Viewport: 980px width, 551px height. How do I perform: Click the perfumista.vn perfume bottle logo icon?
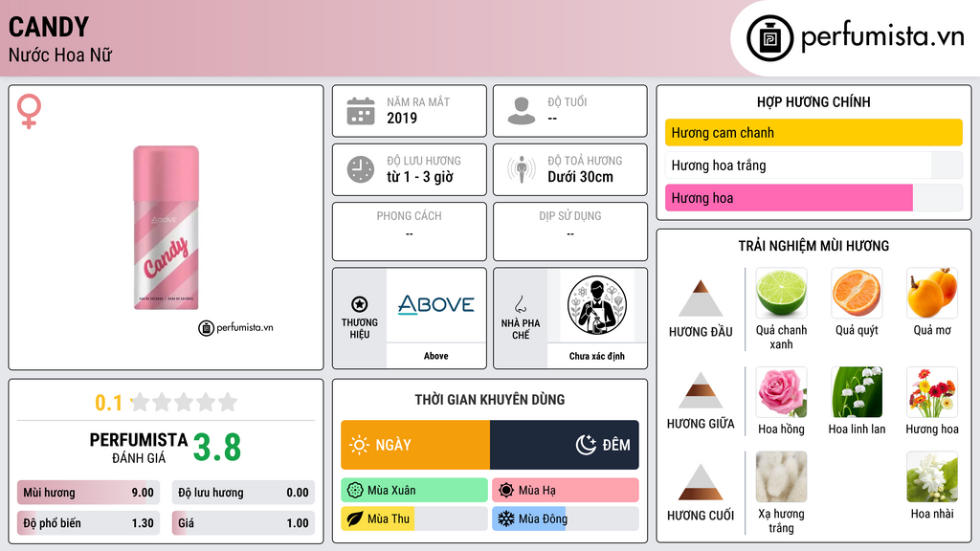(x=769, y=38)
